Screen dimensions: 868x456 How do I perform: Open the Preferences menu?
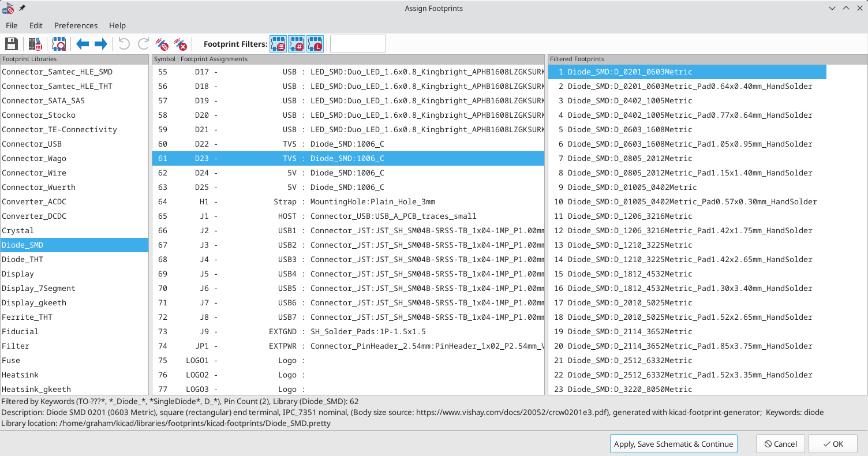(76, 25)
